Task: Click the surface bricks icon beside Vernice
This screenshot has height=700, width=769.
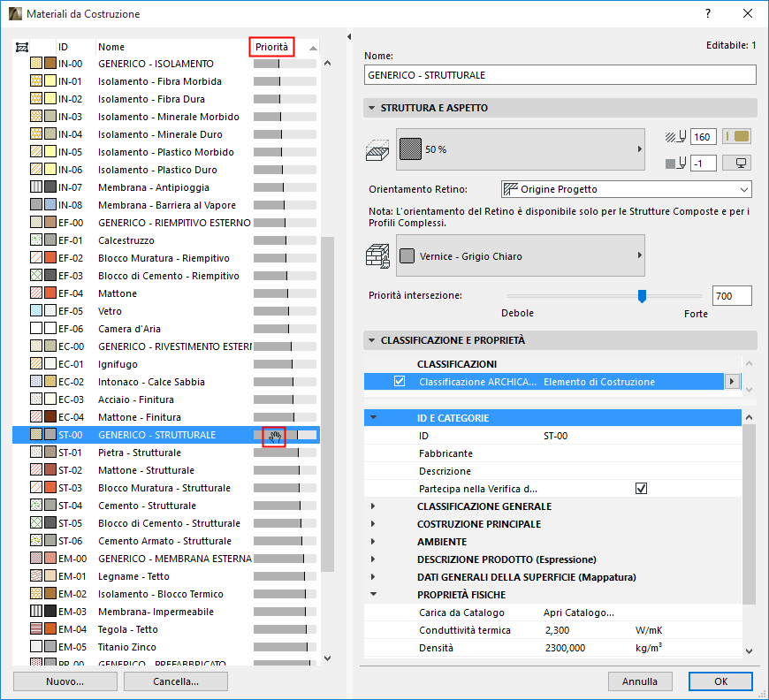Action: 377,256
